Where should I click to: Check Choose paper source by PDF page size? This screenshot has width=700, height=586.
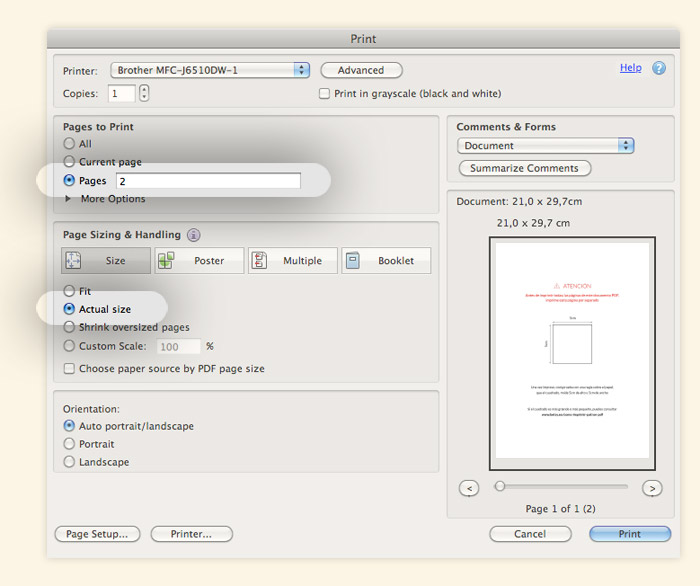coord(69,368)
